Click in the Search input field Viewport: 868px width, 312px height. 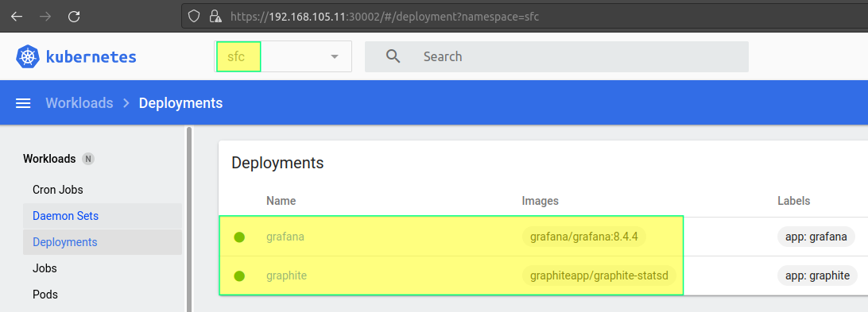(x=556, y=56)
